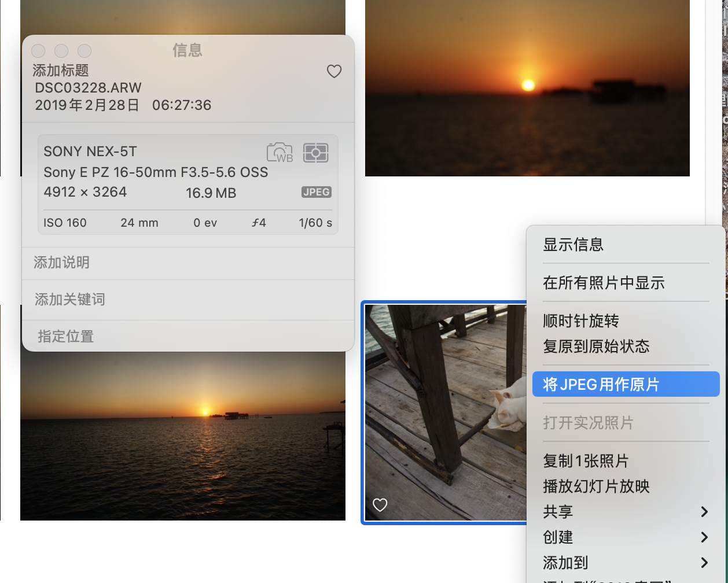This screenshot has height=583, width=728.
Task: Favorite the cat photo using its heart icon
Action: (x=380, y=505)
